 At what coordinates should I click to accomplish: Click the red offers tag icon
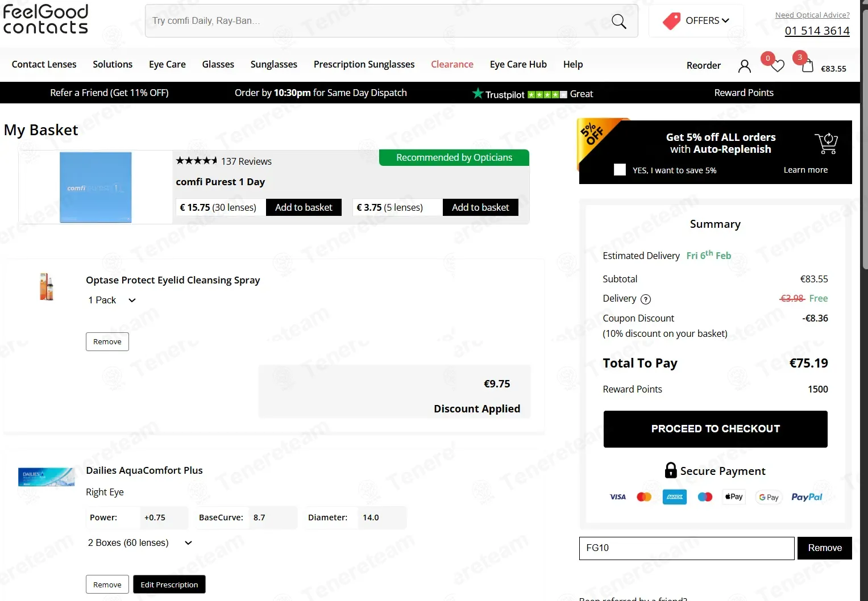coord(671,21)
